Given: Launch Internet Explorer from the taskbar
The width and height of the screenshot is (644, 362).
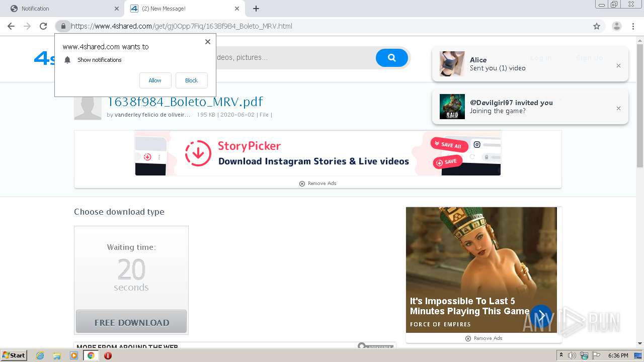Looking at the screenshot, I should (x=40, y=355).
